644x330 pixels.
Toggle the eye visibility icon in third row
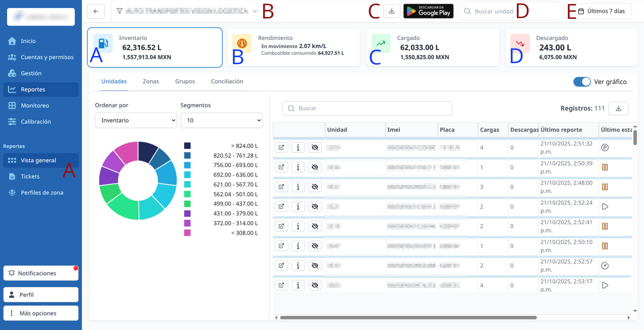pyautogui.click(x=315, y=187)
